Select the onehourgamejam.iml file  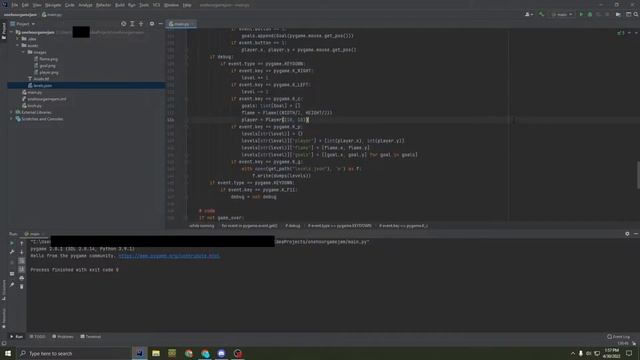click(44, 99)
